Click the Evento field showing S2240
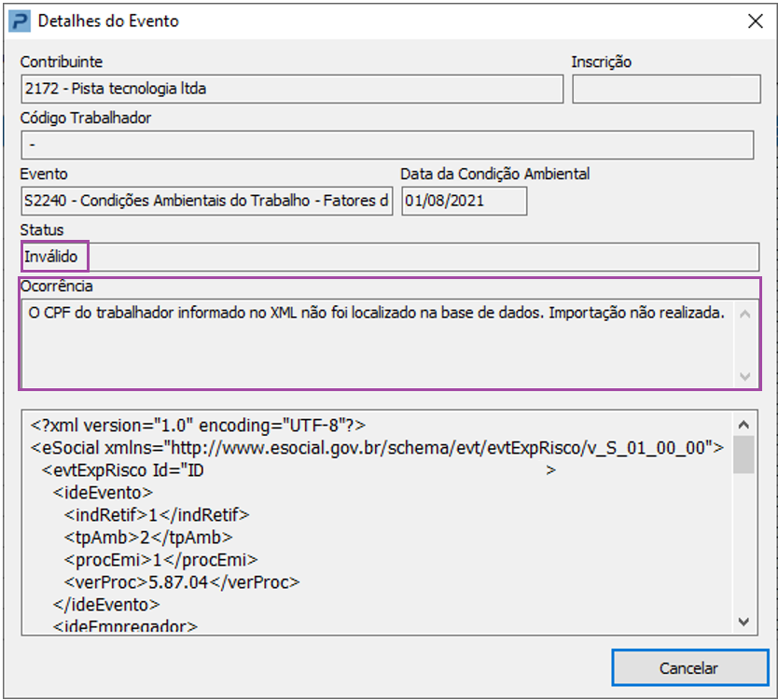 tap(206, 201)
